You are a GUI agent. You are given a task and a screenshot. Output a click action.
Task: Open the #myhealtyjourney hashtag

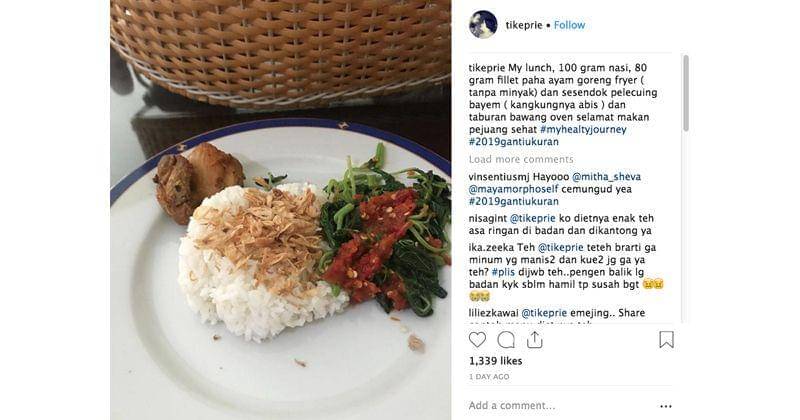[583, 130]
